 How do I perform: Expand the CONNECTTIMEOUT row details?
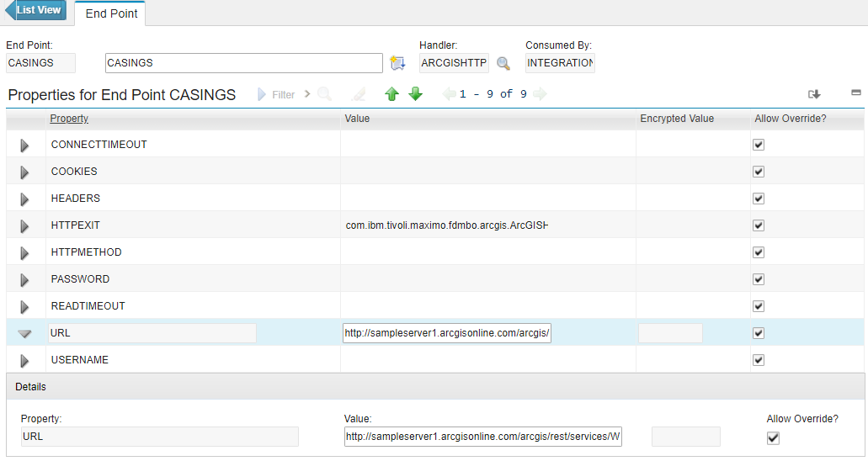[x=24, y=146]
